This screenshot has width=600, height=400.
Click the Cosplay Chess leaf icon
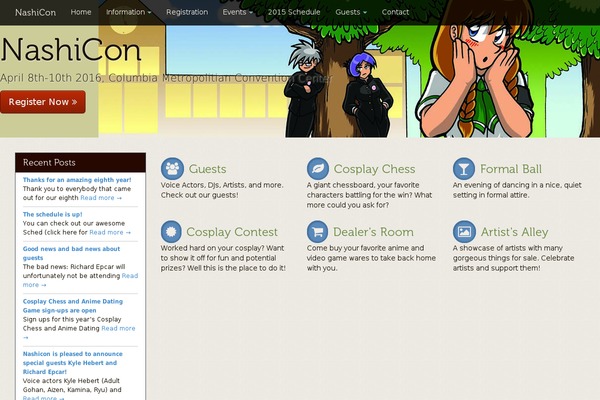point(318,169)
